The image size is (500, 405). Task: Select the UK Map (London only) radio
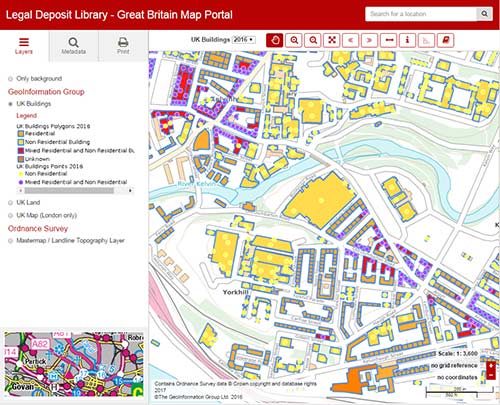point(10,216)
